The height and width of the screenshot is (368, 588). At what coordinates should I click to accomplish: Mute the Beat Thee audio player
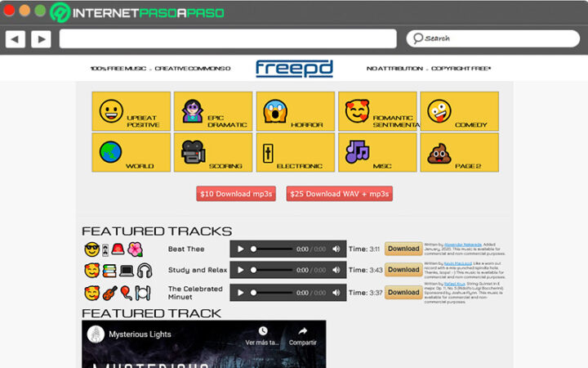336,249
